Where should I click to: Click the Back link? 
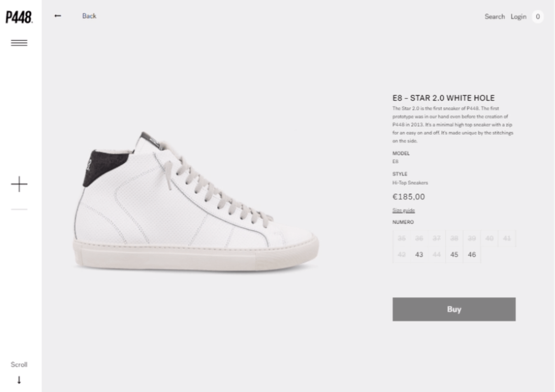point(89,16)
